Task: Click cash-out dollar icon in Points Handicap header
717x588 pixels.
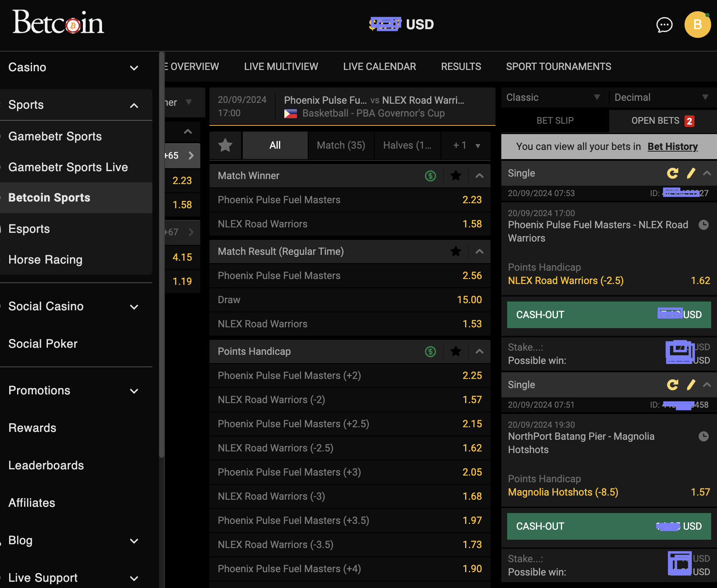Action: (x=430, y=351)
